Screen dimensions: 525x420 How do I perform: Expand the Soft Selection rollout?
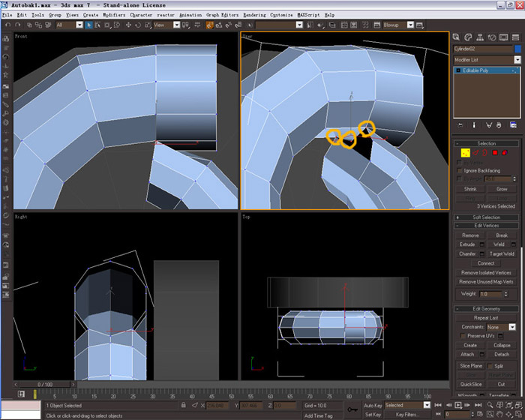pyautogui.click(x=486, y=217)
